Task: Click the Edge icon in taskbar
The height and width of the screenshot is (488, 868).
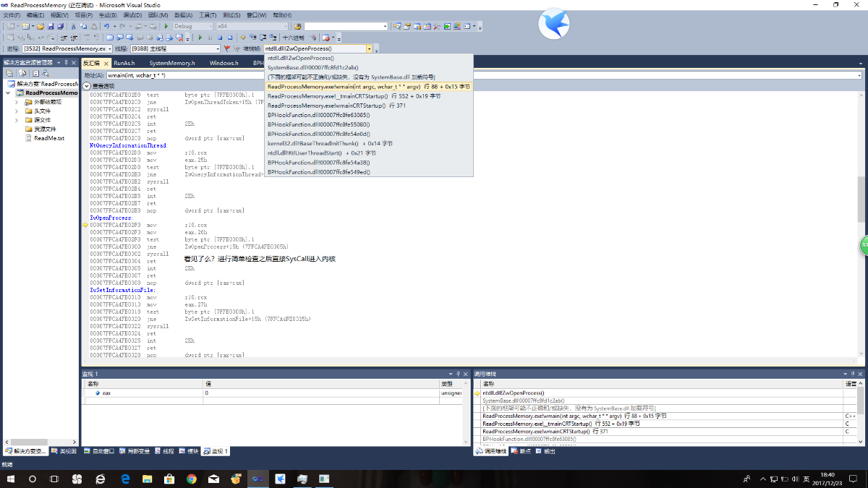Action: pos(124,479)
